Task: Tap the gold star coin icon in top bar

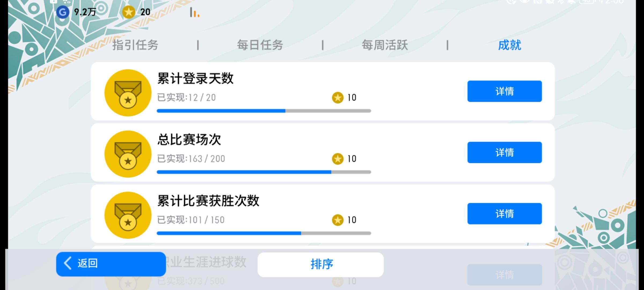Action: tap(129, 12)
